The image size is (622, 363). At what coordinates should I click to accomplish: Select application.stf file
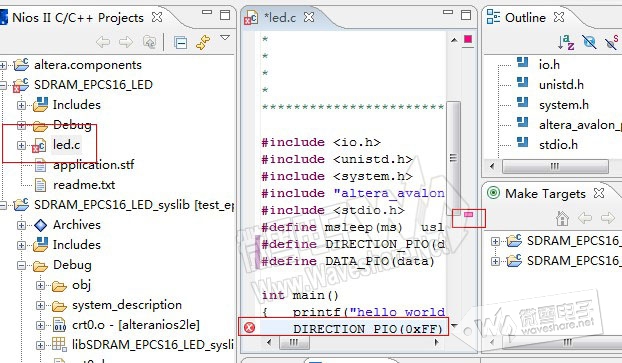94,165
